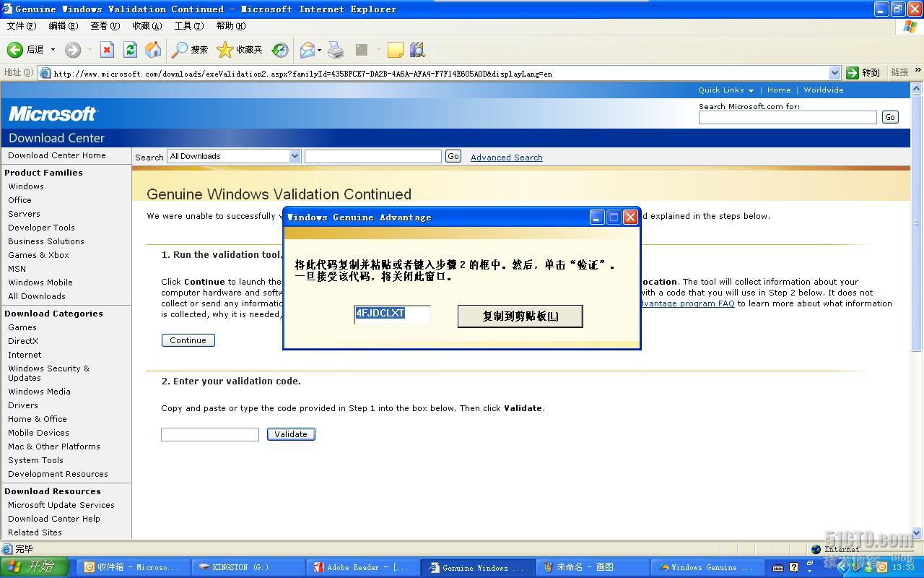Open Microsoft Update Services link
This screenshot has height=578, width=924.
[x=61, y=505]
